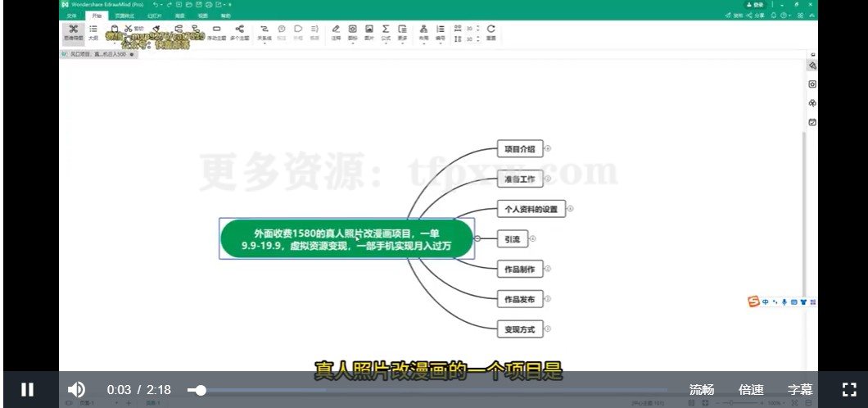Open the 幻灯片 slideshow tab

point(155,16)
